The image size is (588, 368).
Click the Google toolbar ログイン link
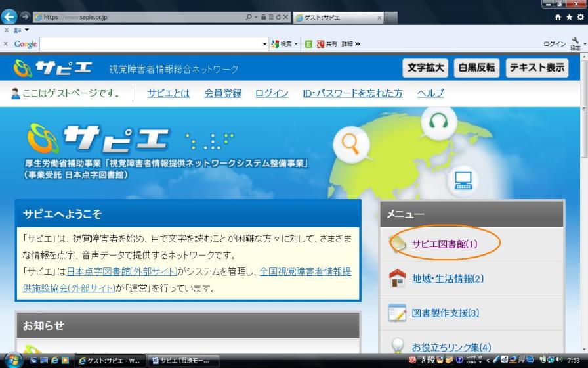coord(555,44)
